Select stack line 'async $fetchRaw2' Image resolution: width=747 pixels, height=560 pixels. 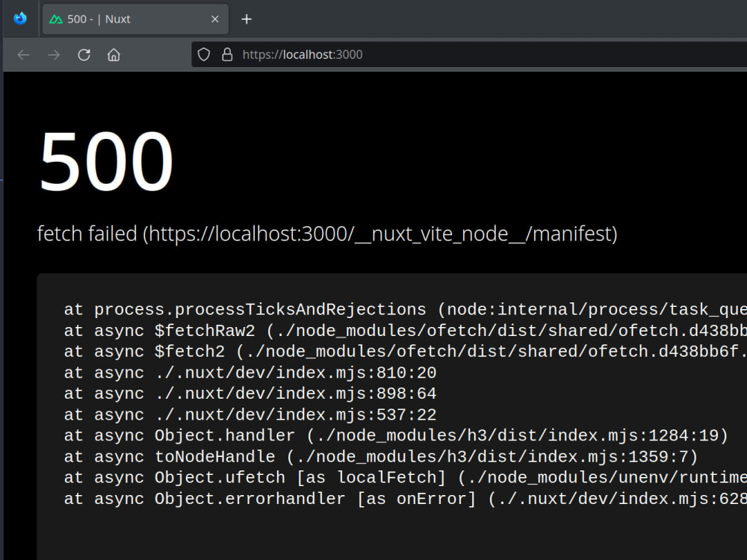406,331
